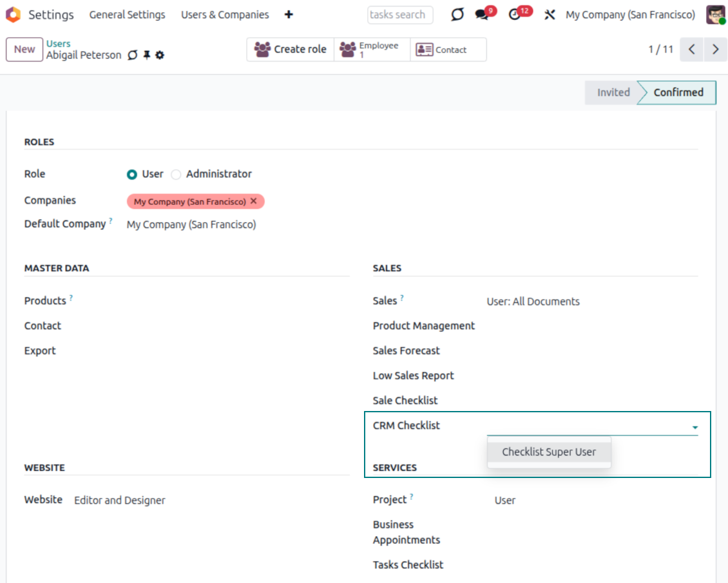Open the user avatar menu

pos(715,15)
